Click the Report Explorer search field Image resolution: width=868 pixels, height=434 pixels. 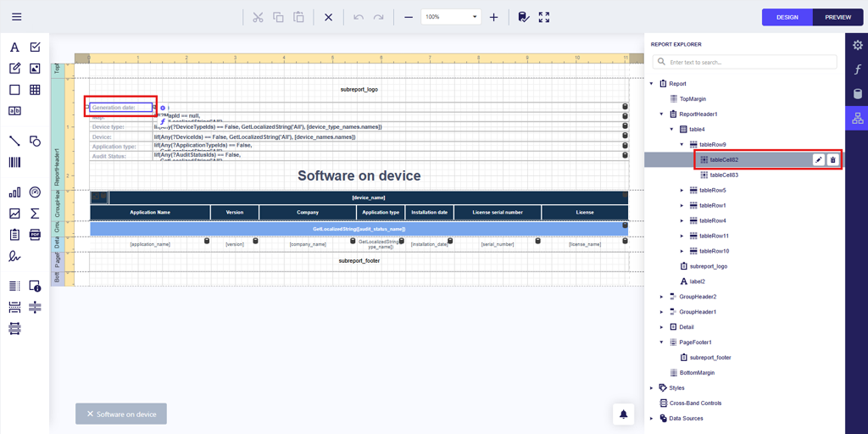click(749, 62)
